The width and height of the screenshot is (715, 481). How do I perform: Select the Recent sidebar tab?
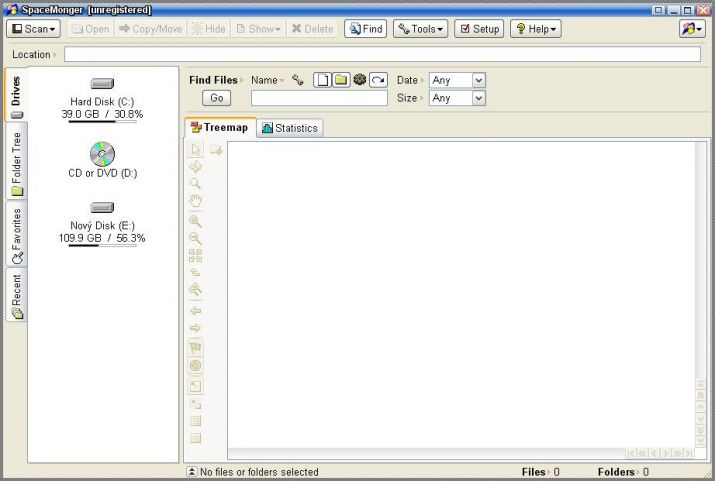click(x=17, y=295)
